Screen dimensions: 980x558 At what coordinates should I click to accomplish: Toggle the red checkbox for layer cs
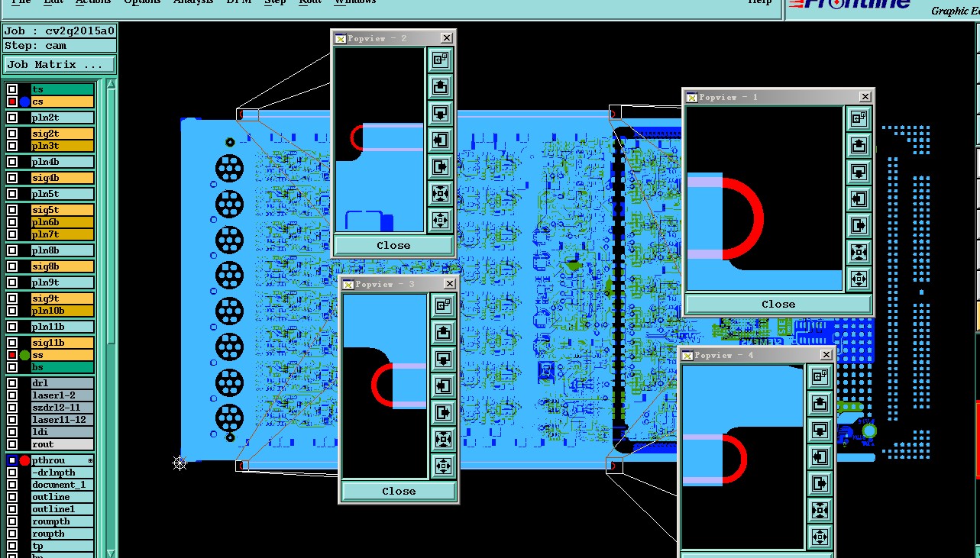12,102
